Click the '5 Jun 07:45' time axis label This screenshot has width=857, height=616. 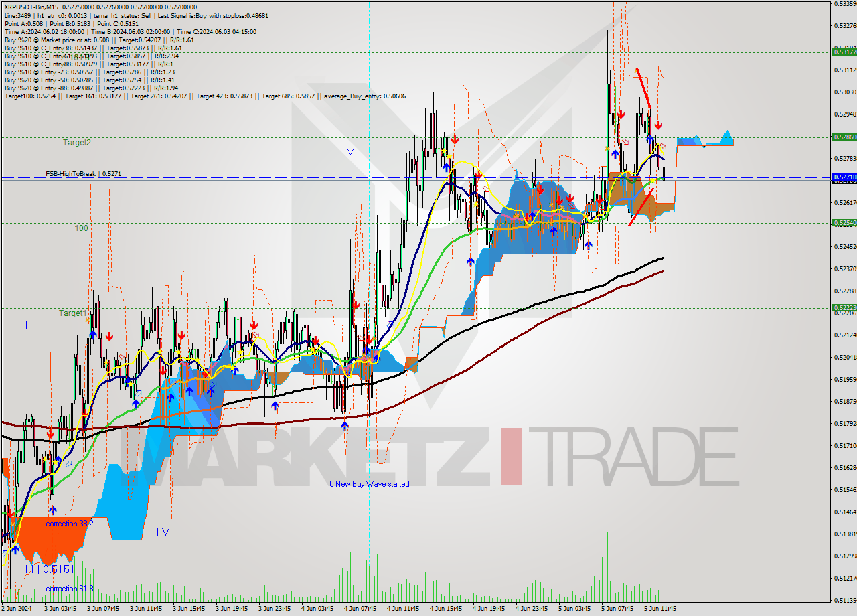(617, 609)
